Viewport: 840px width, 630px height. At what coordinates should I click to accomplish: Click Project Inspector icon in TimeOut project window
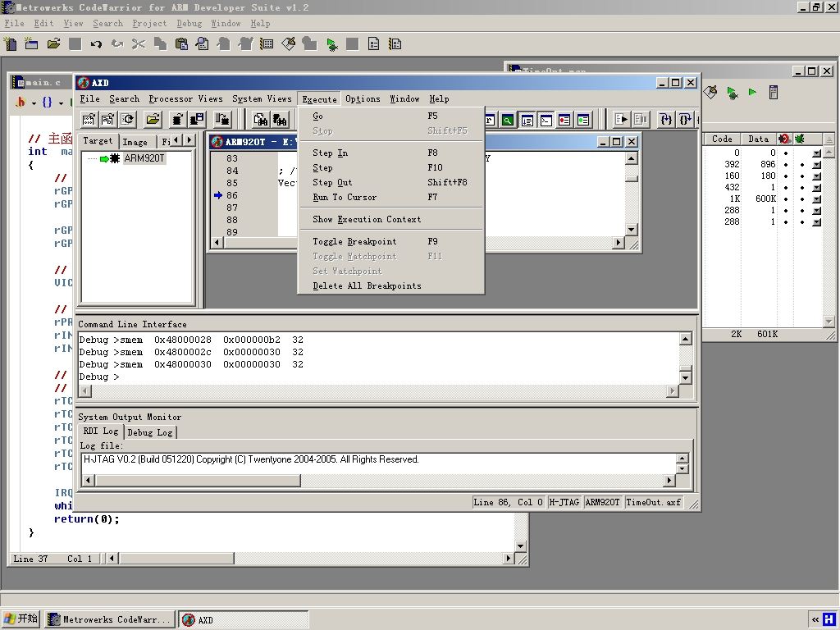point(773,92)
